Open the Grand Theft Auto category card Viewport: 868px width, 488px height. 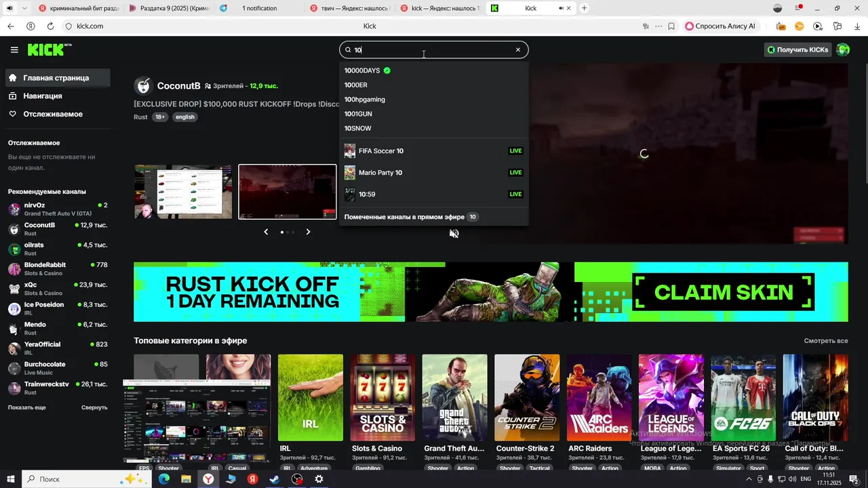coord(455,398)
